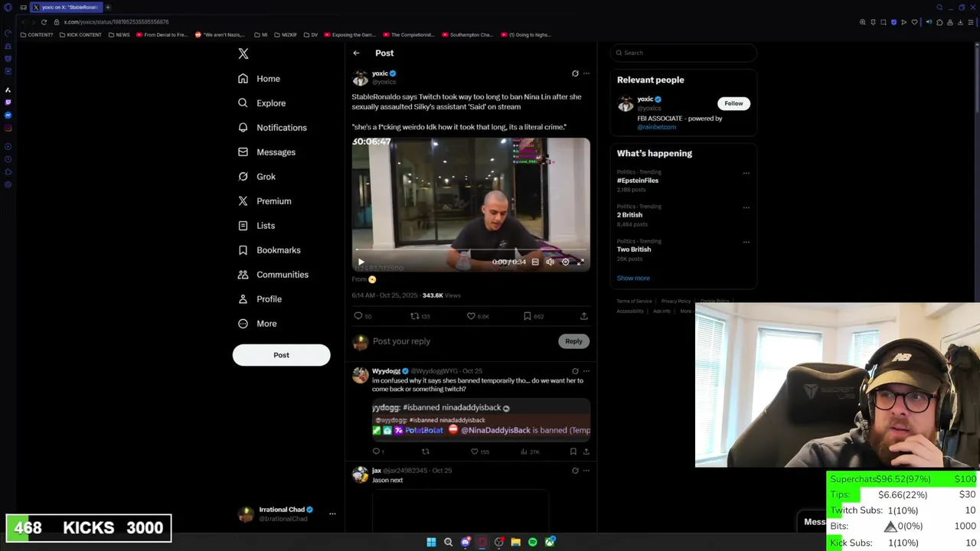The width and height of the screenshot is (980, 551).
Task: Open File Explorer from the taskbar
Action: click(516, 543)
